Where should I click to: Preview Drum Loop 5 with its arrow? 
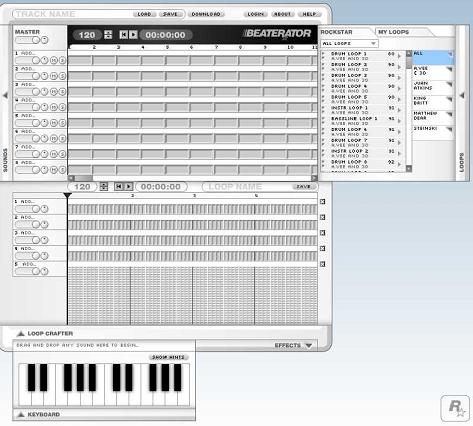point(399,99)
